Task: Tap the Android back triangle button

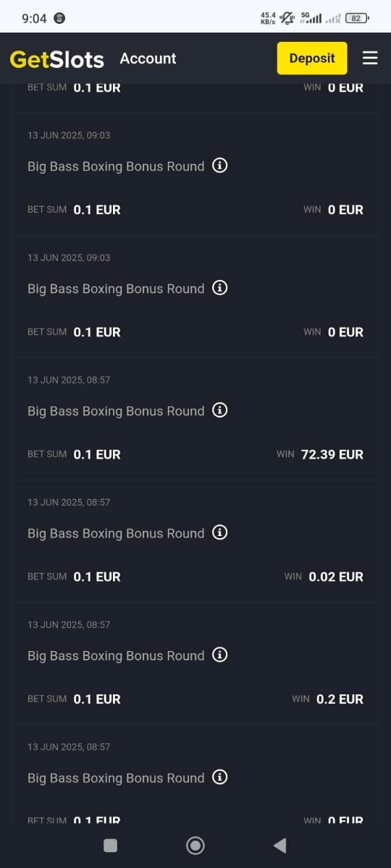Action: click(279, 846)
